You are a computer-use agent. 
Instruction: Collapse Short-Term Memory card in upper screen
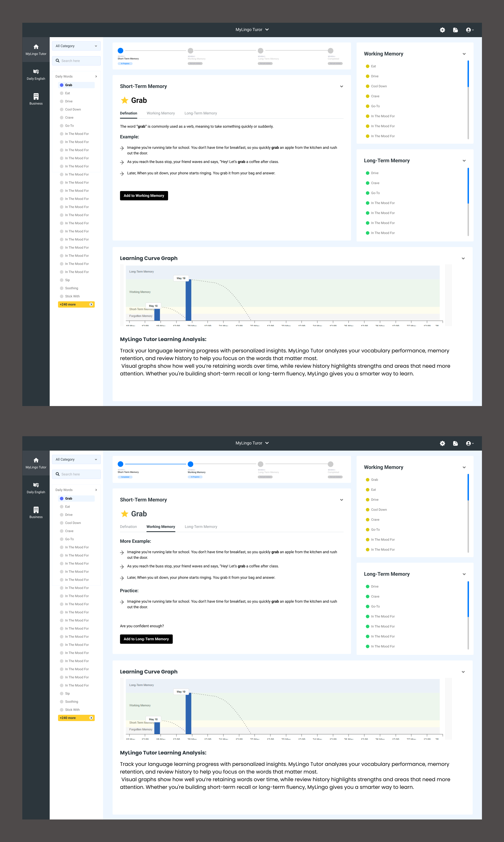coord(341,87)
